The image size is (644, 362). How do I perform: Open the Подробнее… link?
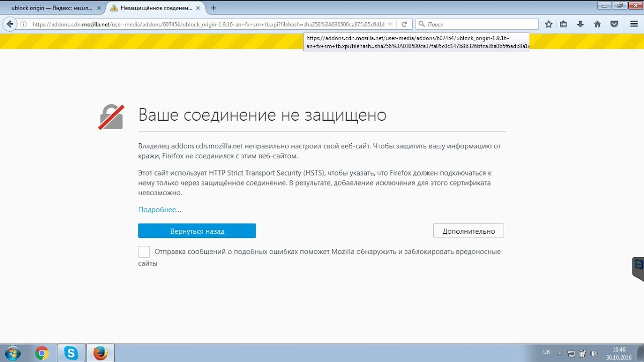[159, 210]
